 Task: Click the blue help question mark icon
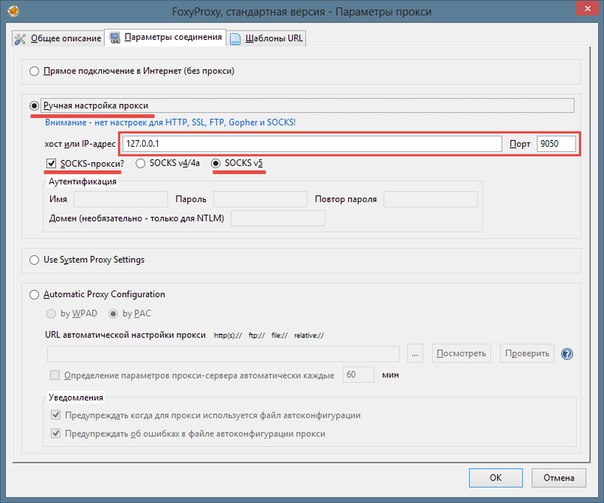point(567,354)
